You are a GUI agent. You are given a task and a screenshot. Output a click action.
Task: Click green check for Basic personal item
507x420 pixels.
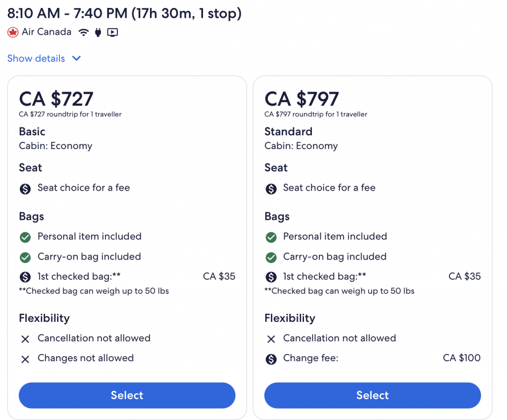click(25, 237)
